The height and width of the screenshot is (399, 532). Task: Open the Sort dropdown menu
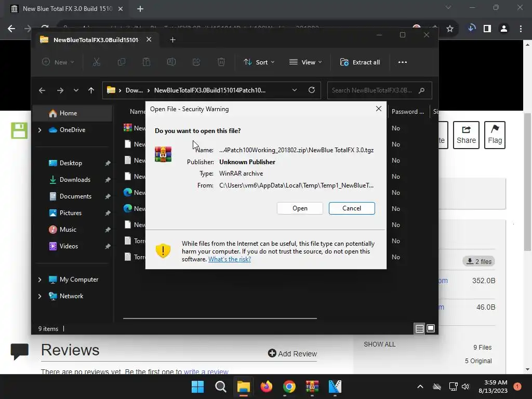point(259,62)
